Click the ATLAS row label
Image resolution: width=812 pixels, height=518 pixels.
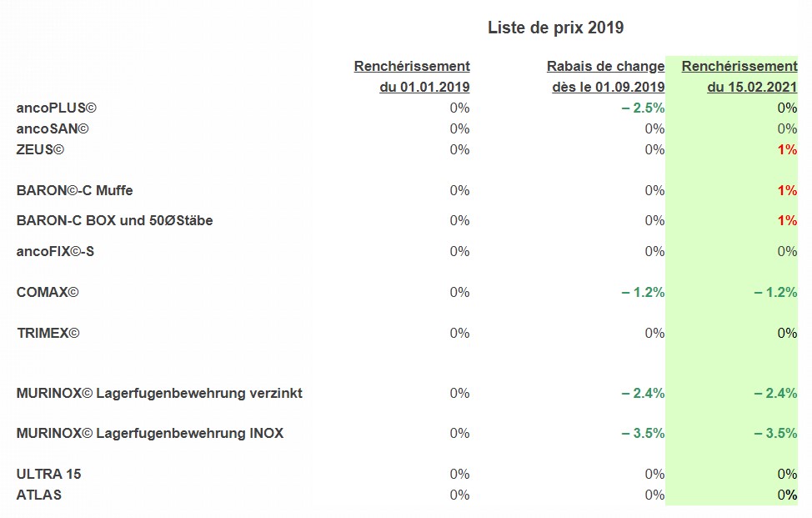[x=39, y=495]
